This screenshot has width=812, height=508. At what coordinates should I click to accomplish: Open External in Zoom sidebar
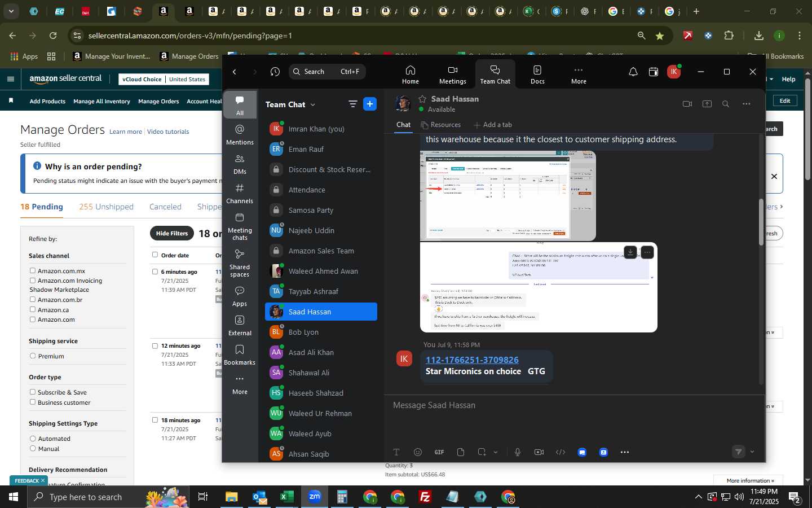(240, 326)
